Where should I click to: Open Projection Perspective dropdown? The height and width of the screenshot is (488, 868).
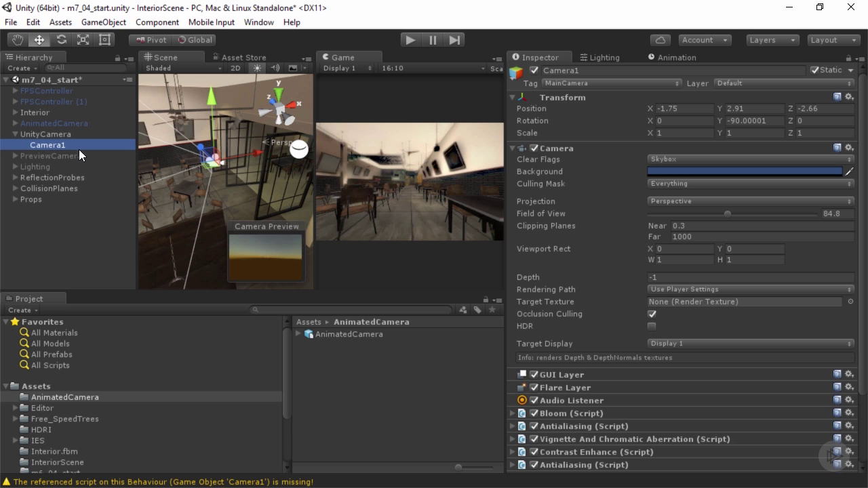[751, 201]
